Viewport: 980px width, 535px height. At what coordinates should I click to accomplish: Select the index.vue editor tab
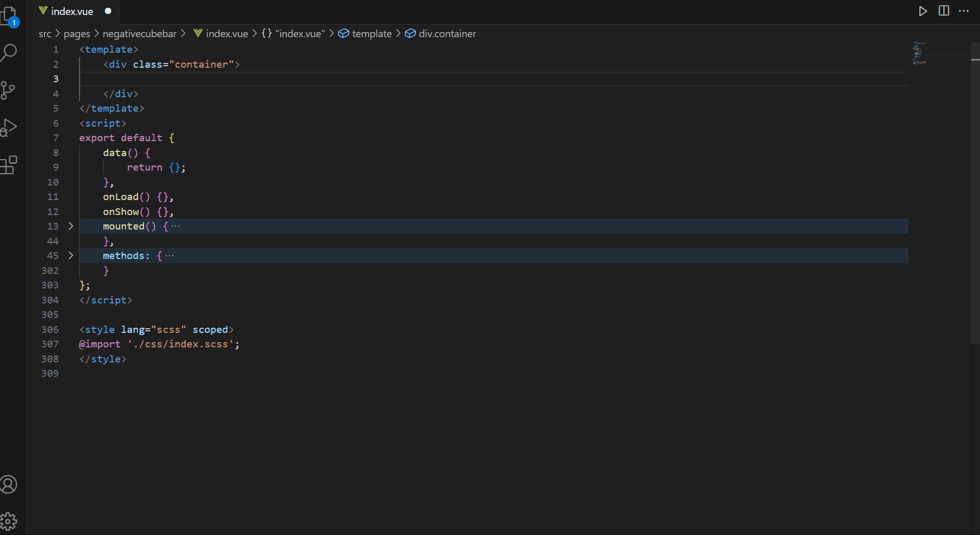[74, 11]
